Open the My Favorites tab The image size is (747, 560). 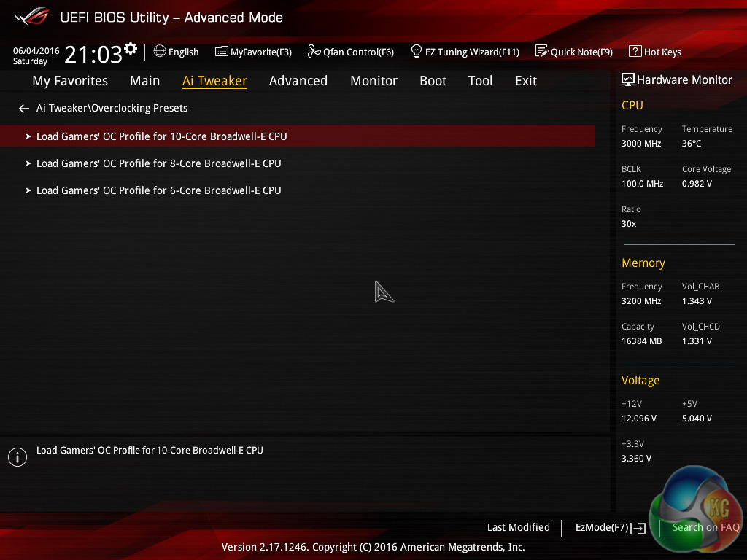point(70,81)
